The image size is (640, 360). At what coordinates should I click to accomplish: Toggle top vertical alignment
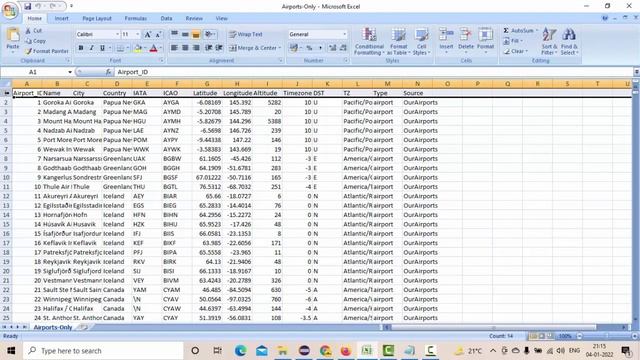pos(174,34)
